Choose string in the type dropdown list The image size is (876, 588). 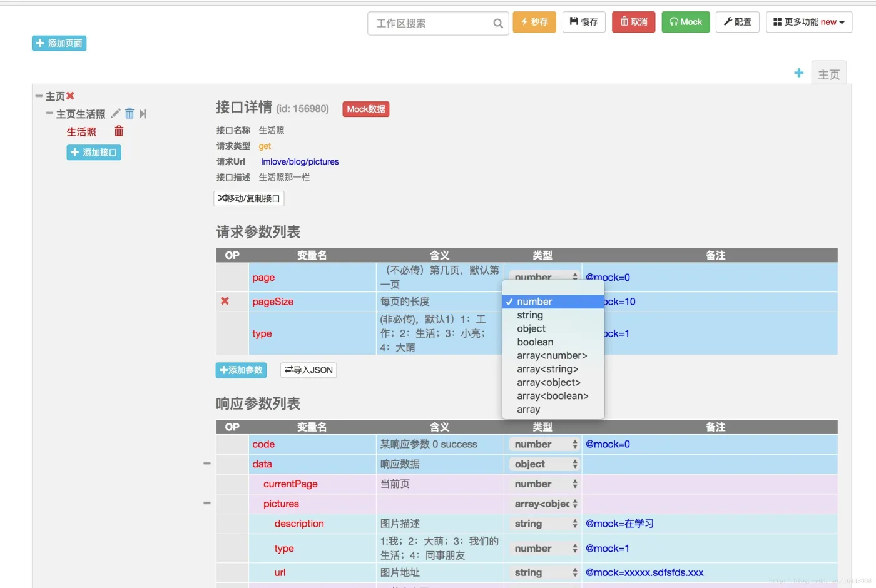(x=553, y=315)
